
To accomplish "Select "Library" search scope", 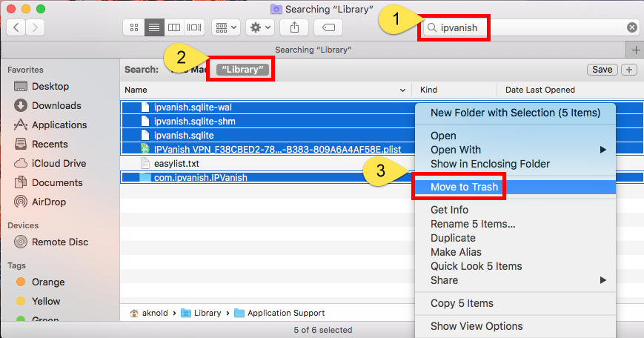I will [x=244, y=70].
